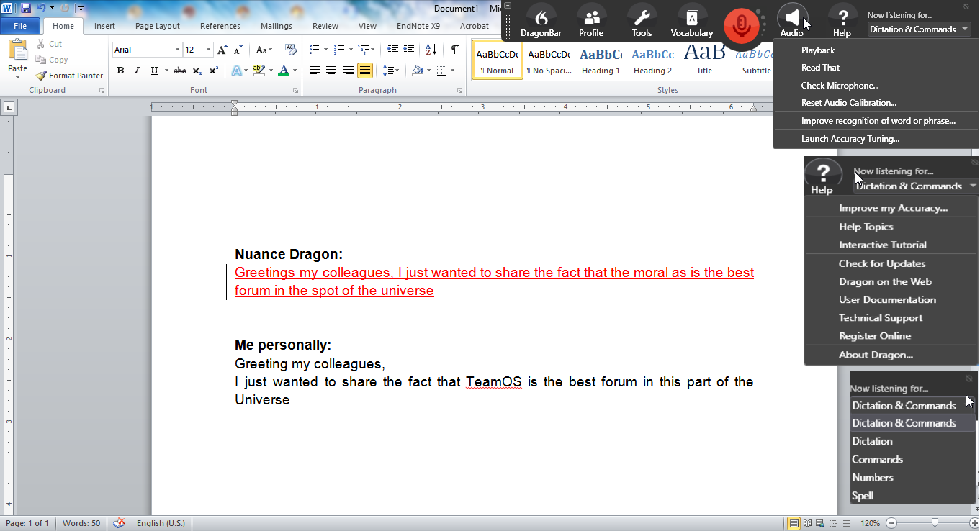
Task: Apply the text highlight color
Action: (258, 71)
